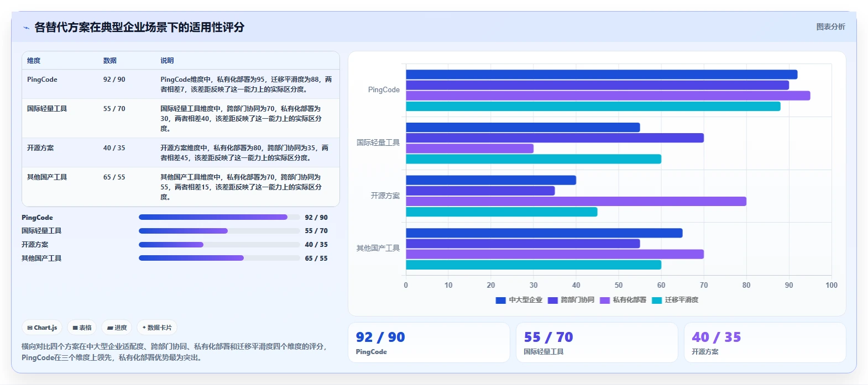868x385 pixels.
Task: Click the 图表分析 label in the header
Action: [x=830, y=27]
